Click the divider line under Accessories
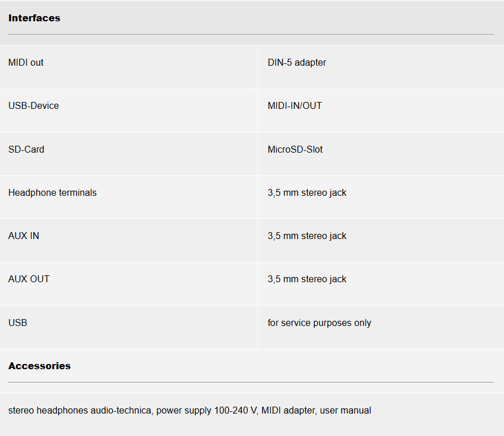The height and width of the screenshot is (436, 504). coord(251,382)
